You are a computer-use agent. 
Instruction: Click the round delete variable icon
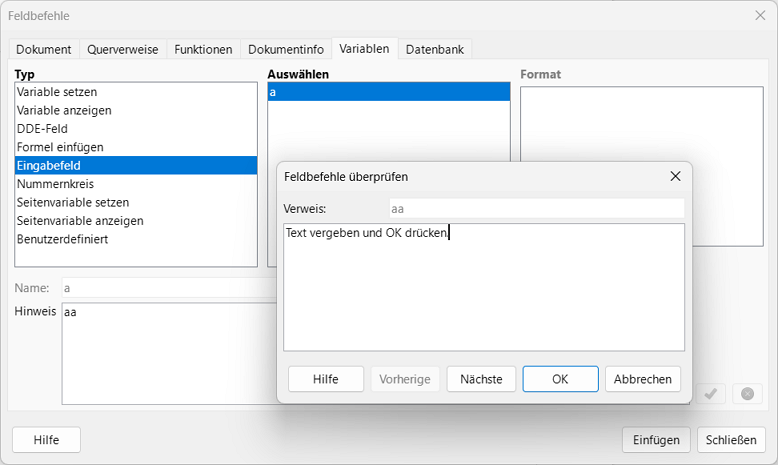746,394
